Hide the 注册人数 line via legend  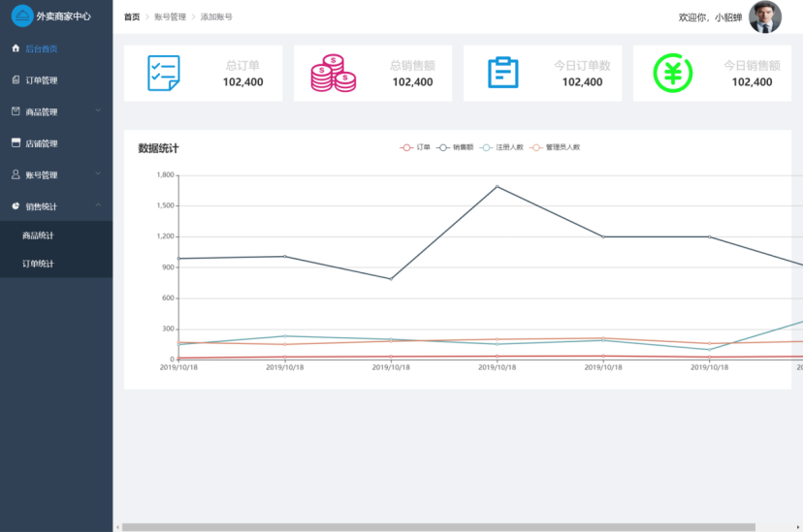click(x=501, y=147)
